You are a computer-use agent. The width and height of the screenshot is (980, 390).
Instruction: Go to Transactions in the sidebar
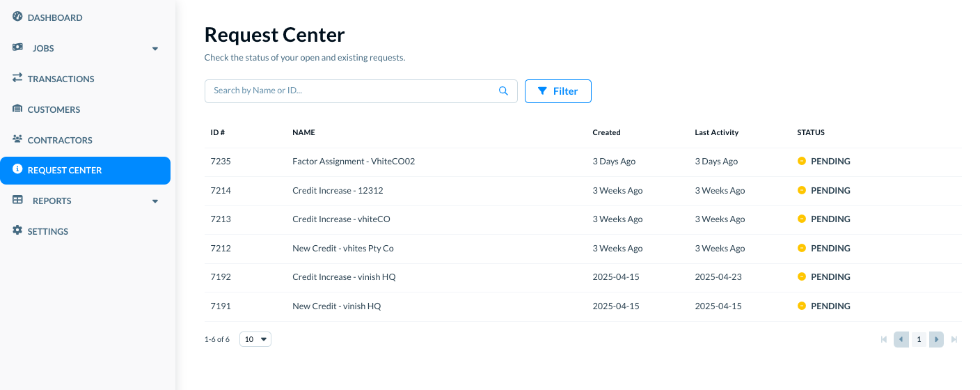click(x=61, y=79)
